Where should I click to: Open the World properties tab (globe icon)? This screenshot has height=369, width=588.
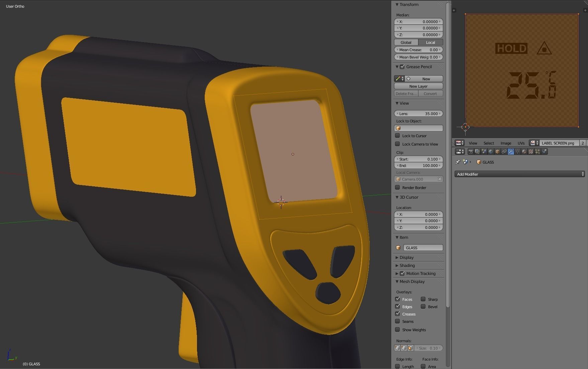(x=491, y=152)
